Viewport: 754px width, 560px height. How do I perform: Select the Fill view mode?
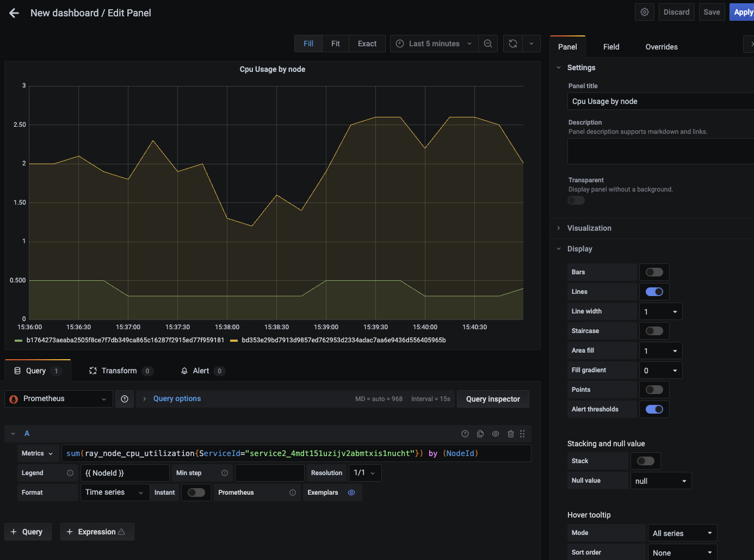pyautogui.click(x=308, y=44)
